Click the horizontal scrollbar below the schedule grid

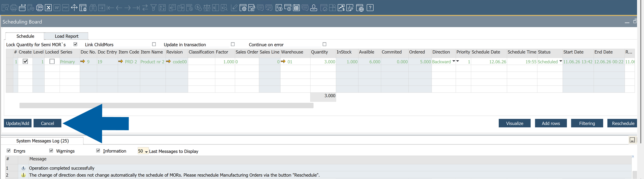[x=166, y=106]
